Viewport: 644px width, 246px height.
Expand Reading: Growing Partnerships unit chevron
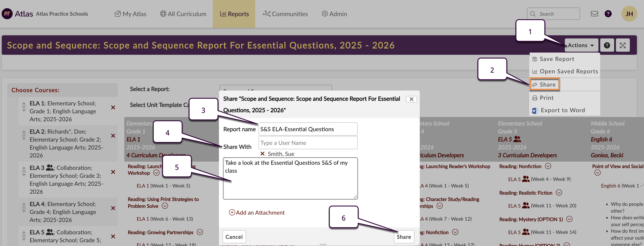click(200, 232)
